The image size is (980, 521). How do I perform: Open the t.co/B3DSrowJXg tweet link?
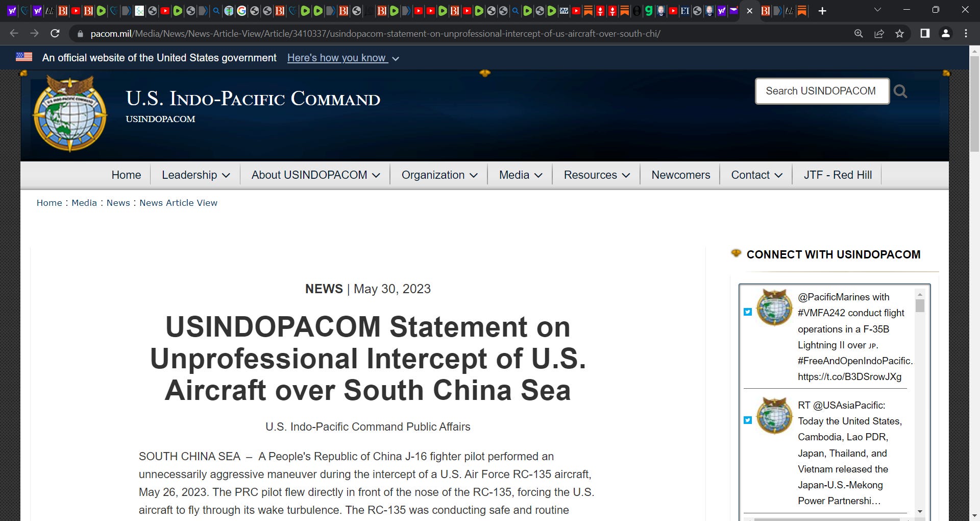(x=849, y=377)
